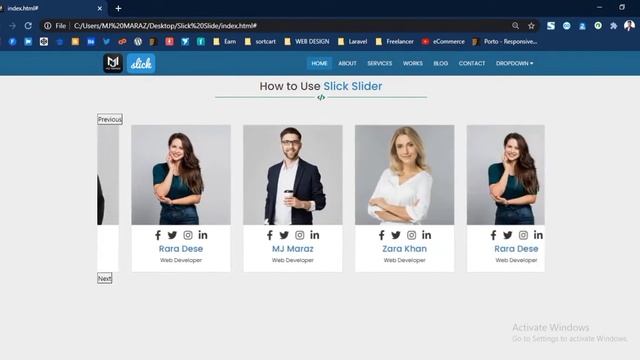Open Instagram icon on rightmost Rara Dese card
This screenshot has width=640, height=360.
[x=523, y=235]
